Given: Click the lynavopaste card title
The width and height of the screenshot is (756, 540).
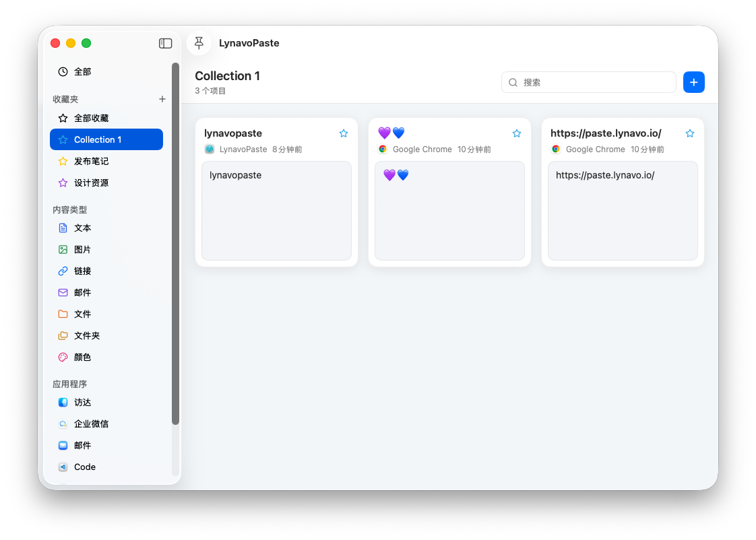Looking at the screenshot, I should (x=233, y=133).
